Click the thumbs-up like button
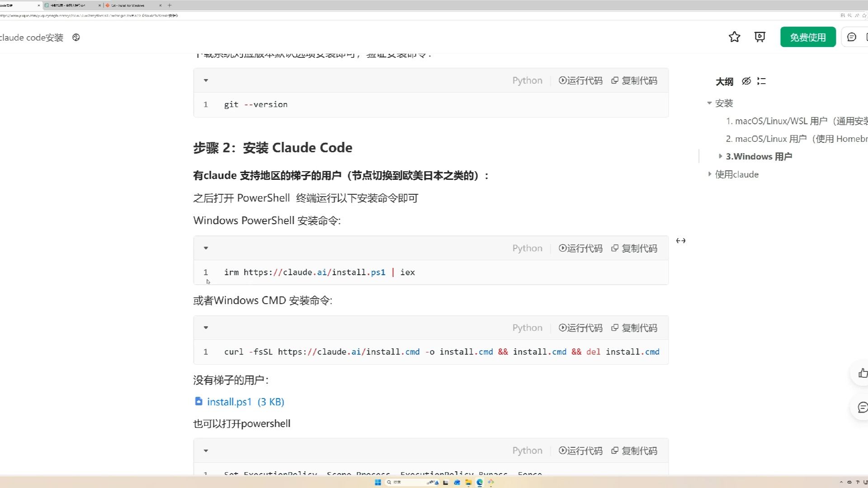This screenshot has width=868, height=488. (863, 373)
